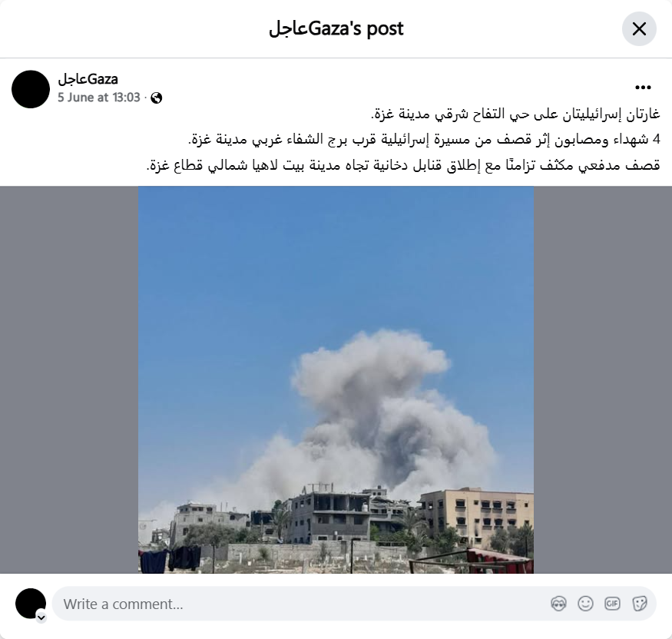
Task: Open the عاجلGaza page name link
Action: 88,79
